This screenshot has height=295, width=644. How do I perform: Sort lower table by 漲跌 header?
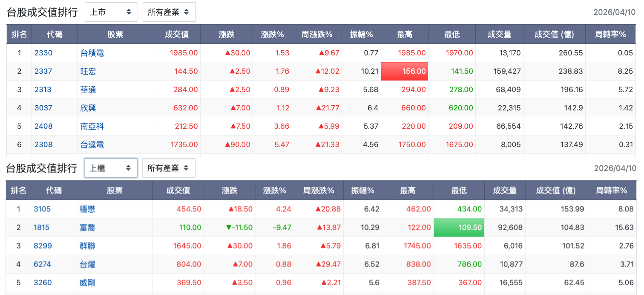pos(230,191)
